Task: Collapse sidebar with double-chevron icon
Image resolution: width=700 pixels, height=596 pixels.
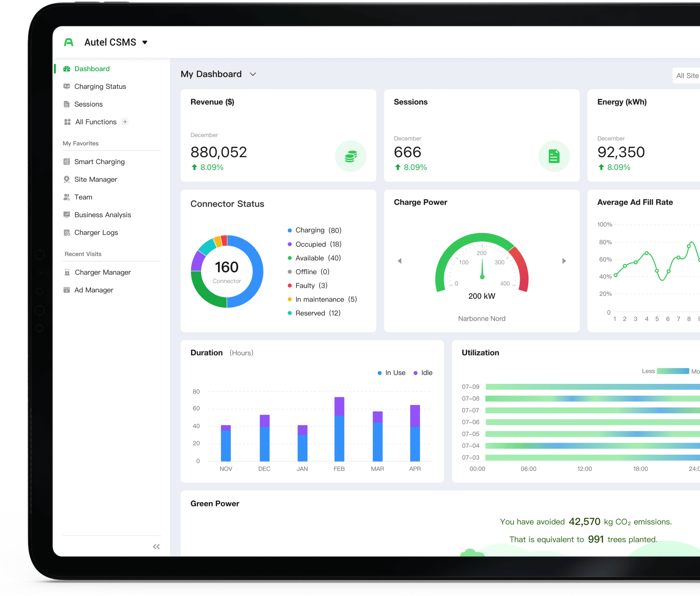Action: pos(156,547)
